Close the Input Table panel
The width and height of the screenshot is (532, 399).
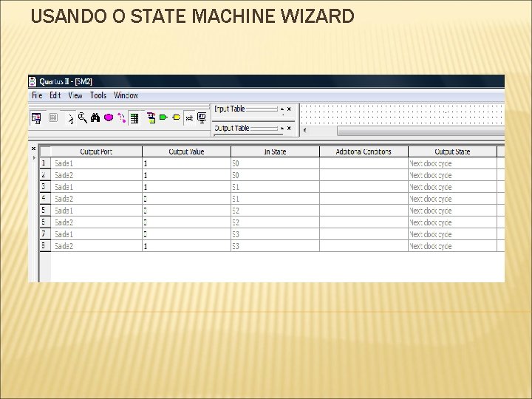pyautogui.click(x=289, y=109)
